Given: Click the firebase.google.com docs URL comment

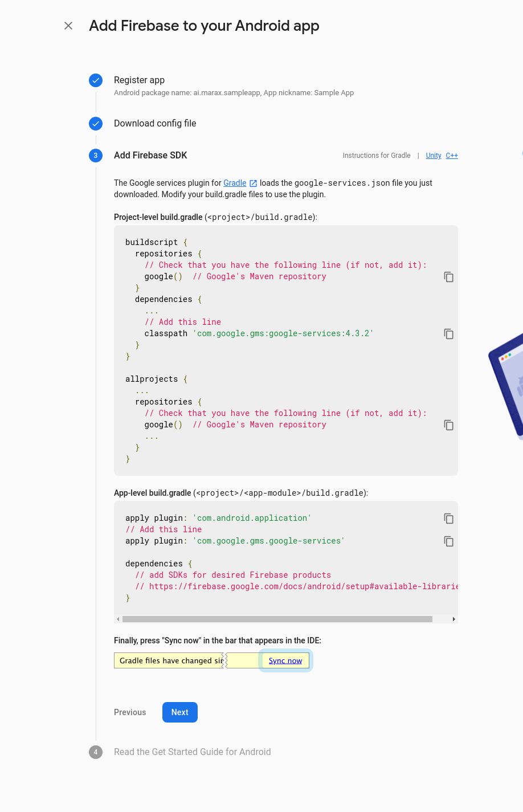Looking at the screenshot, I should (296, 586).
